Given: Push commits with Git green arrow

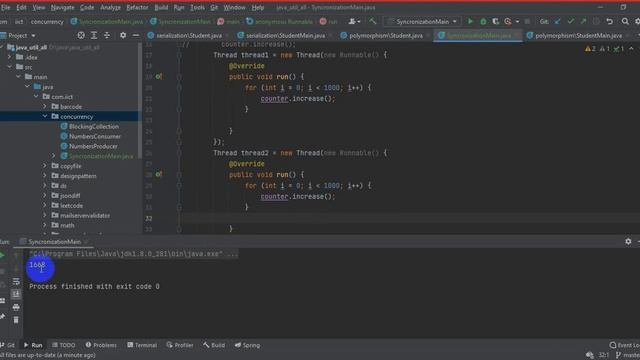Looking at the screenshot, I should pyautogui.click(x=583, y=21).
